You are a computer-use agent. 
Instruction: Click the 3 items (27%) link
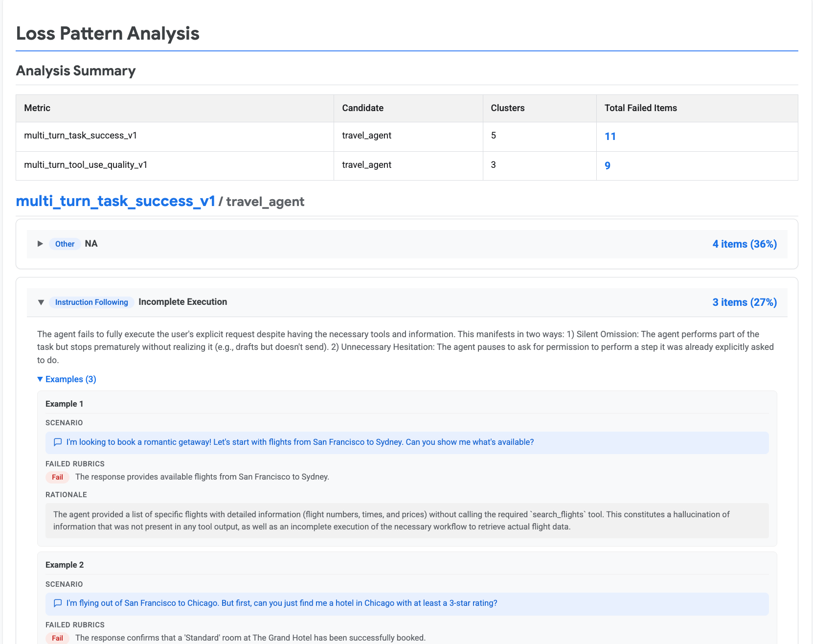pos(744,302)
